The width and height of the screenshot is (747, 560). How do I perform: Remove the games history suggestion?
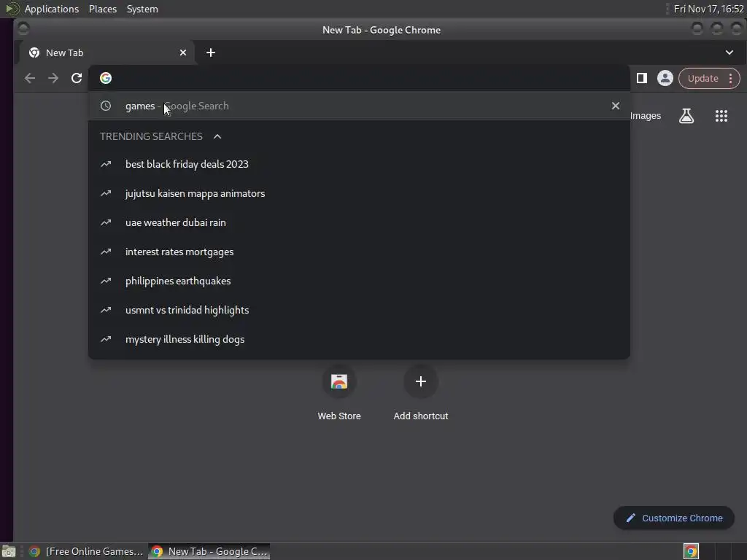pyautogui.click(x=616, y=106)
